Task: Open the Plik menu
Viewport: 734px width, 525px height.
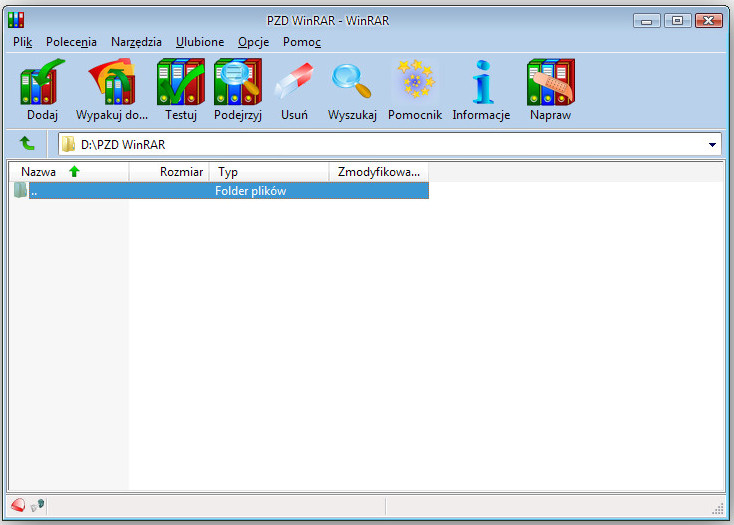Action: (x=22, y=42)
